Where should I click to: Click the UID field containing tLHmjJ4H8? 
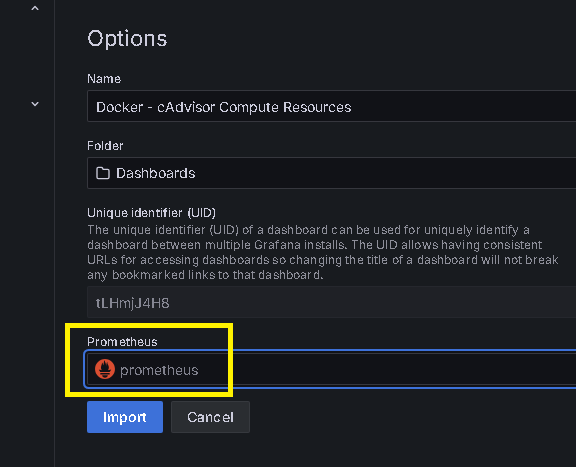(331, 302)
